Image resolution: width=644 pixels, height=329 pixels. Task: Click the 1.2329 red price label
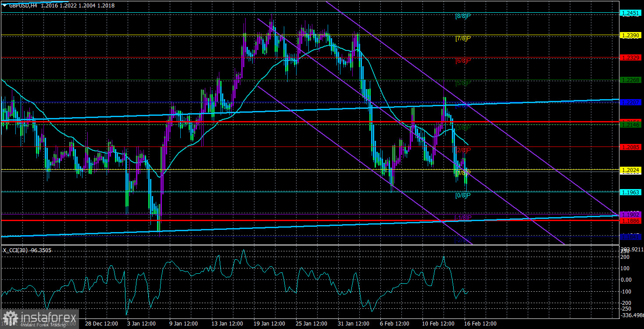point(631,57)
